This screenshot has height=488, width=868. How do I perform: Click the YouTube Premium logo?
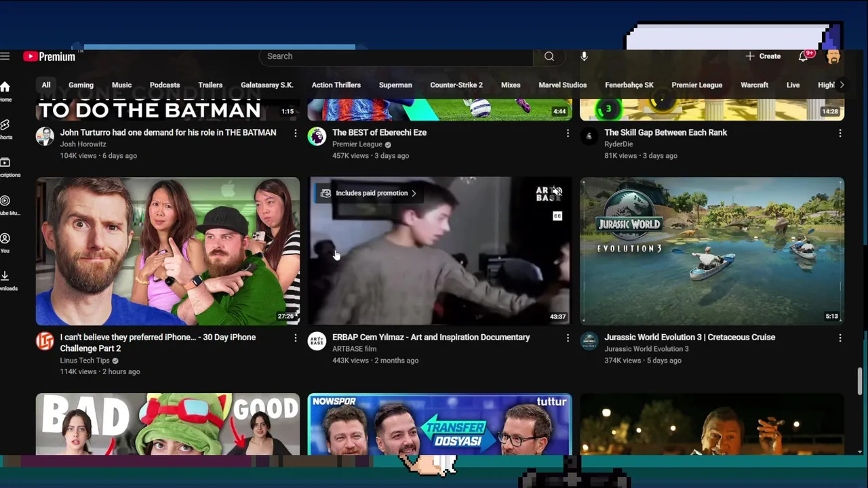coord(50,56)
